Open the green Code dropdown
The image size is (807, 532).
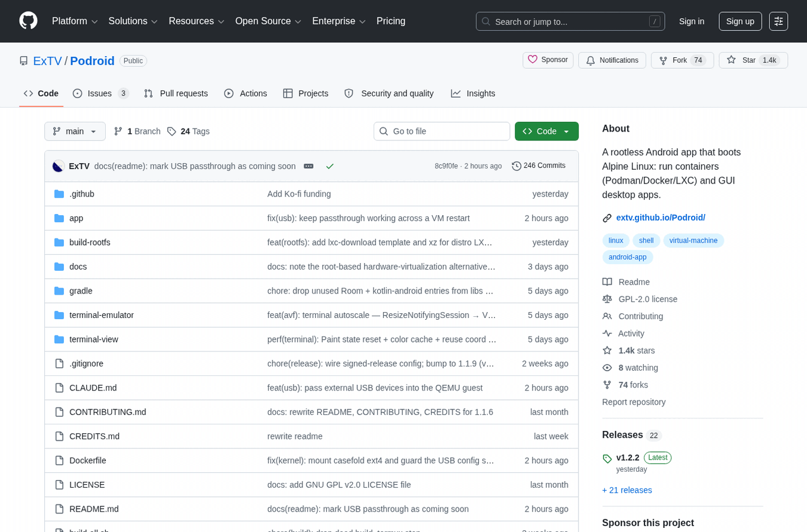click(546, 132)
